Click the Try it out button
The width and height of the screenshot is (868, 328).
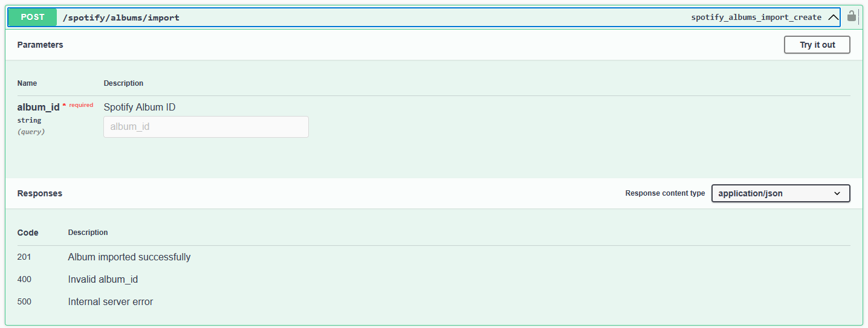click(x=817, y=45)
